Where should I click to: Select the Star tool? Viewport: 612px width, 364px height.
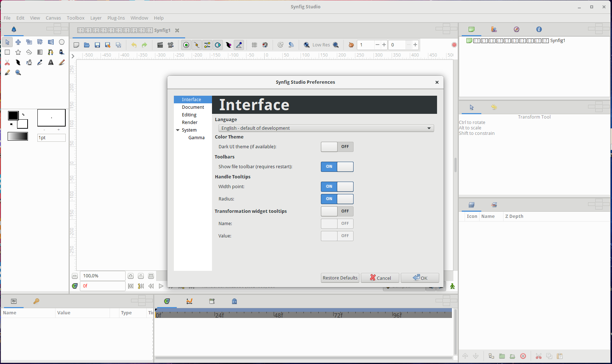(18, 52)
